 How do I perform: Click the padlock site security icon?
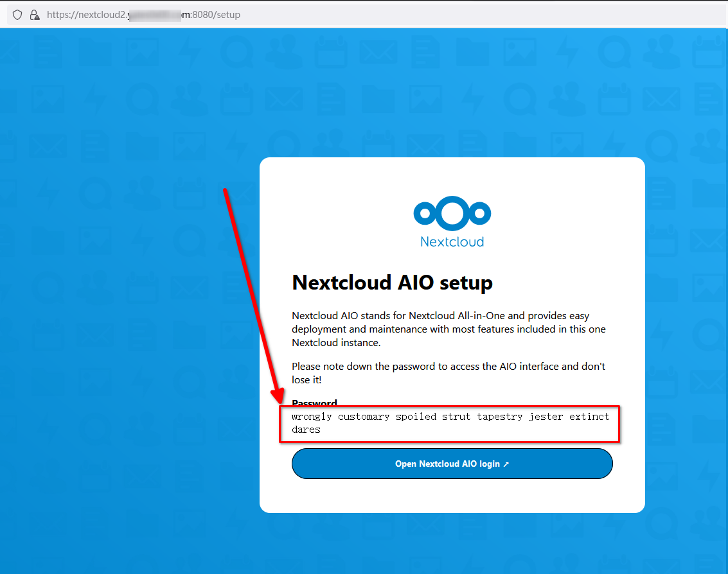(35, 14)
